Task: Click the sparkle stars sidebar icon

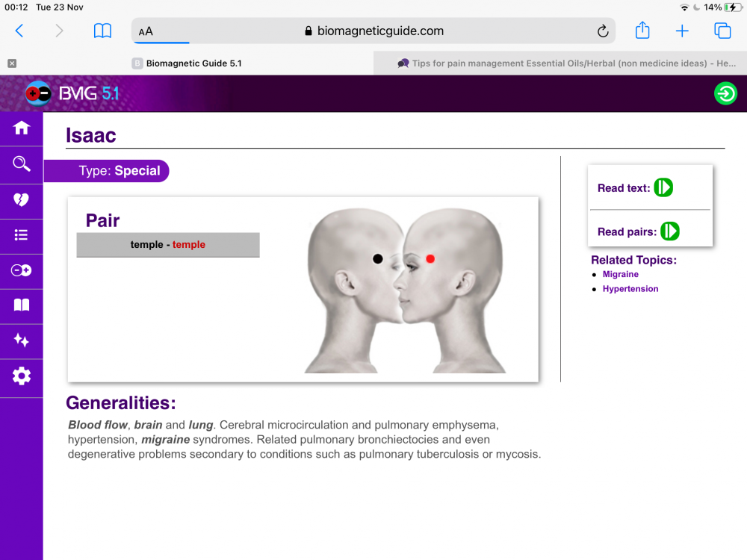Action: coord(21,341)
